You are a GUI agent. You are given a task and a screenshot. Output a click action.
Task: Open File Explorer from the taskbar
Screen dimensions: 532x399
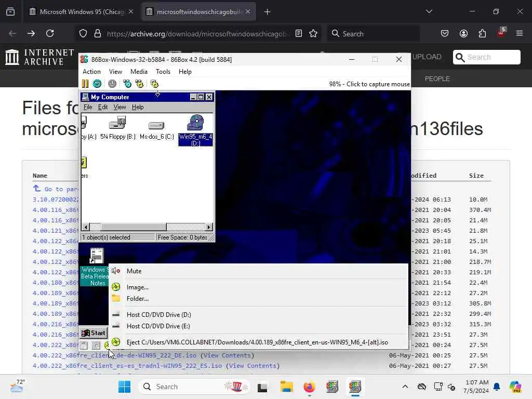coord(287,387)
